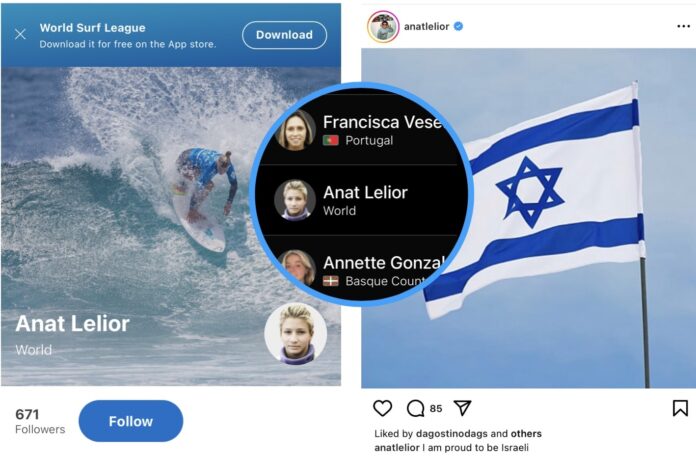
Task: Open the three-dot post options menu
Action: tap(684, 27)
